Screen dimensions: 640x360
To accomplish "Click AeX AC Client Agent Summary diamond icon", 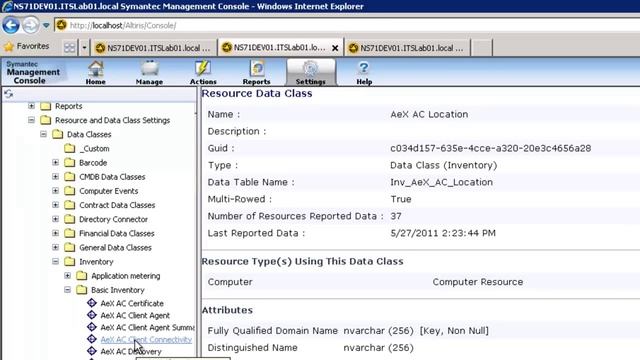I will [x=92, y=327].
